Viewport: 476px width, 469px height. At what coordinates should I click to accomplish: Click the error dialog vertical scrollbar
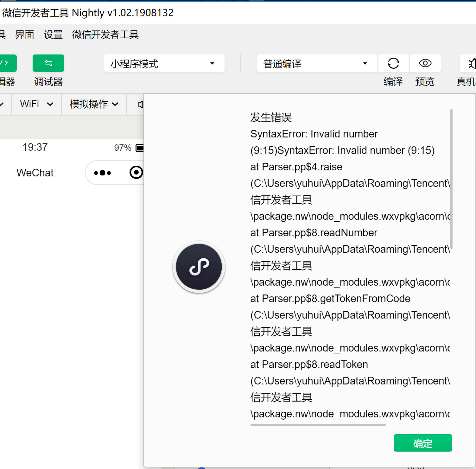pyautogui.click(x=451, y=179)
